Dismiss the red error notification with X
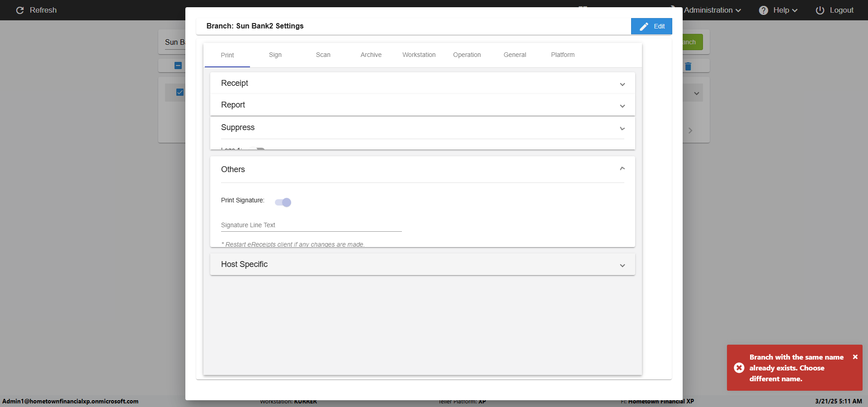This screenshot has width=868, height=407. tap(855, 357)
